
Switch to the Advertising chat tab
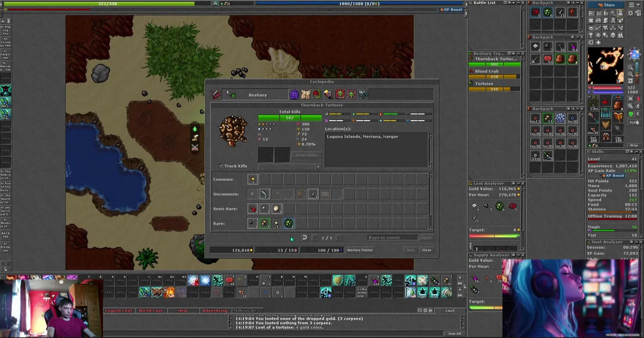tap(215, 310)
